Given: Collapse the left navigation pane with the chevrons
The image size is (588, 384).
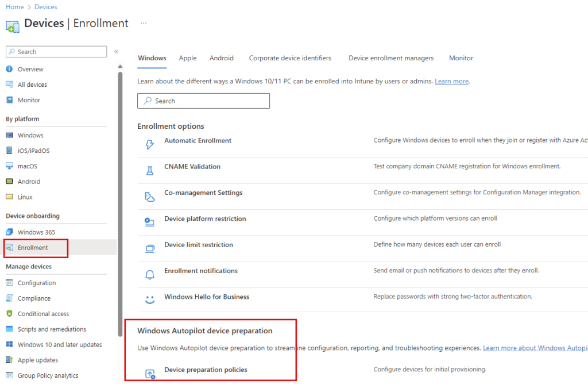Looking at the screenshot, I should point(116,51).
